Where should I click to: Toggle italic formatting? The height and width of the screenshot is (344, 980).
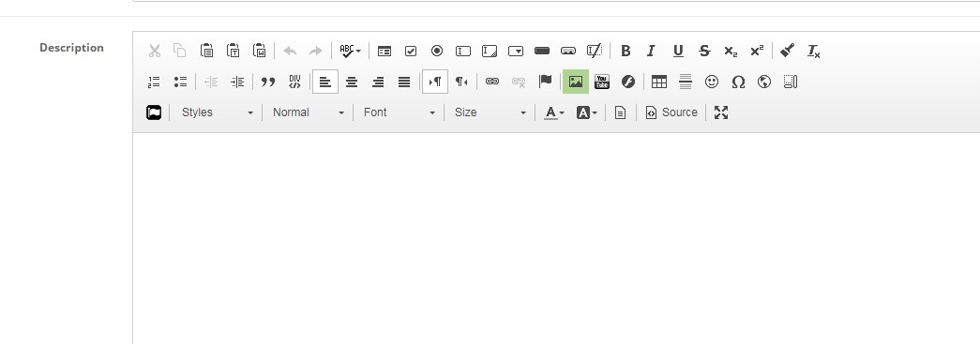tap(651, 52)
